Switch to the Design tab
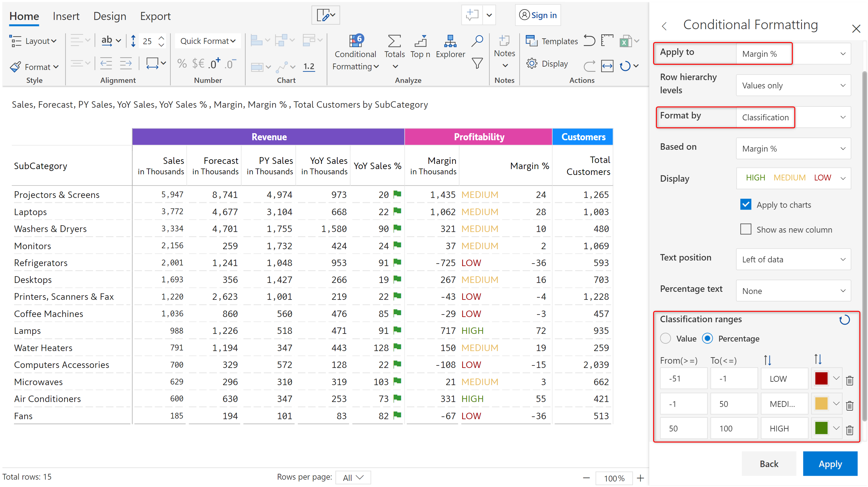The image size is (868, 487). (110, 16)
